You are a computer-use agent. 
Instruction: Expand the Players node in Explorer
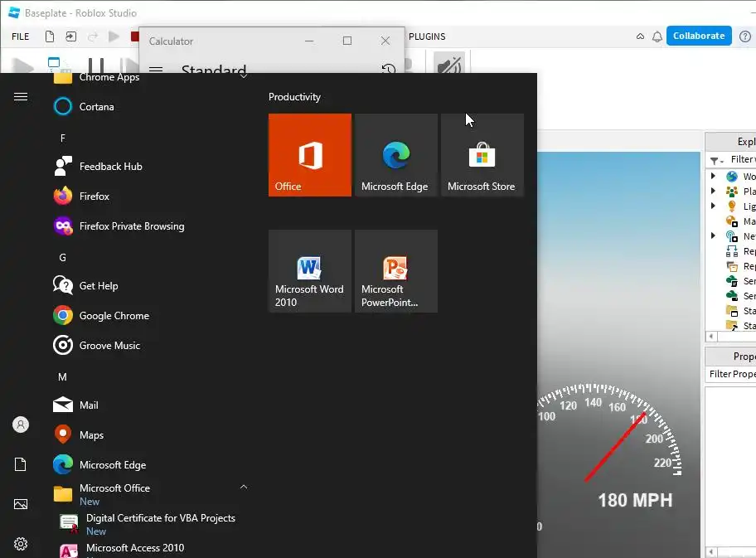click(x=713, y=191)
